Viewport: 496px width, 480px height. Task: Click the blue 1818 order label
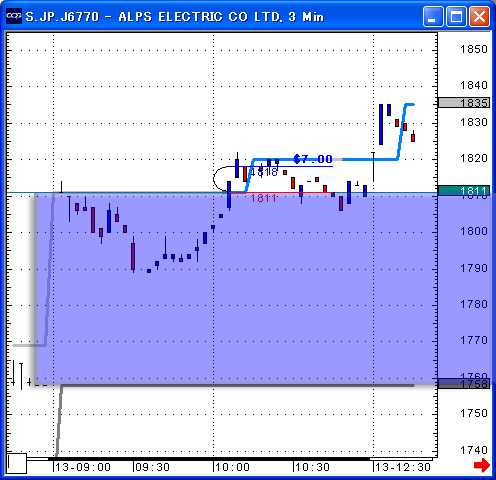coord(264,172)
